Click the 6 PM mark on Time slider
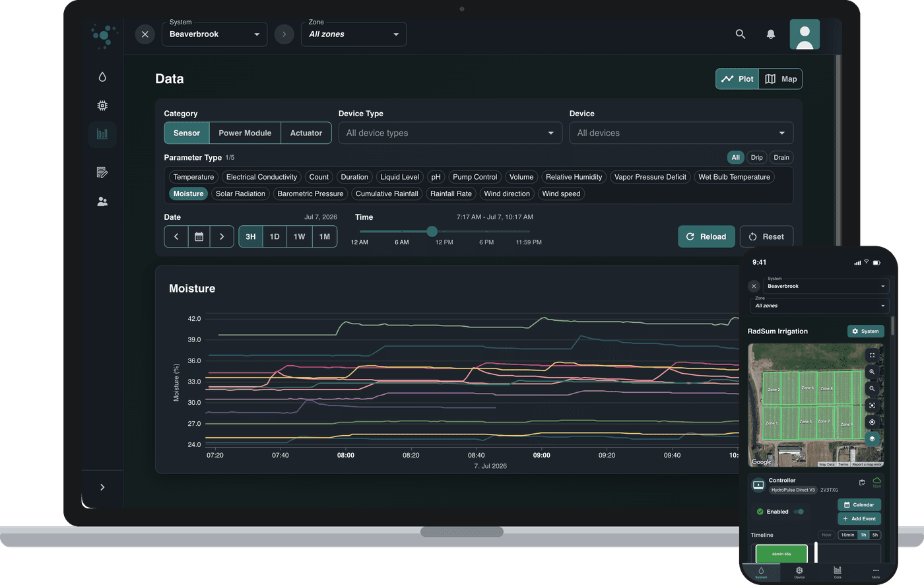 pos(486,242)
